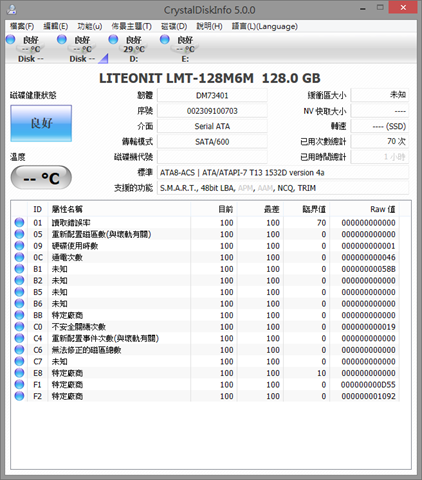The image size is (422, 480).
Task: Click status orb of attribute C4
Action: coord(19,338)
